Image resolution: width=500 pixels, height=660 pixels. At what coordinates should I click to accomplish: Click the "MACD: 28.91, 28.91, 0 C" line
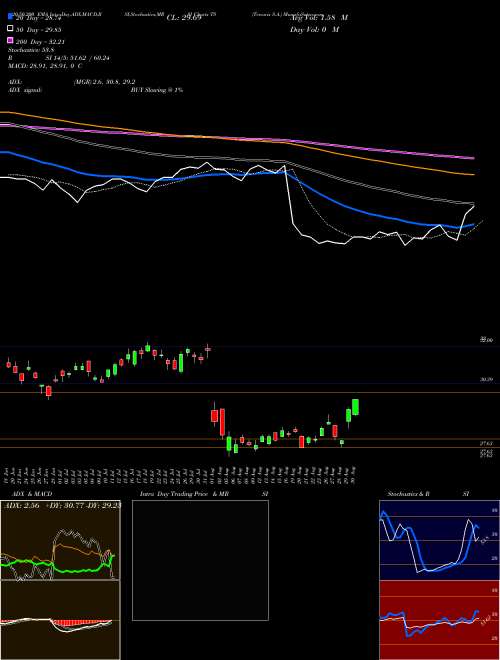coord(45,66)
